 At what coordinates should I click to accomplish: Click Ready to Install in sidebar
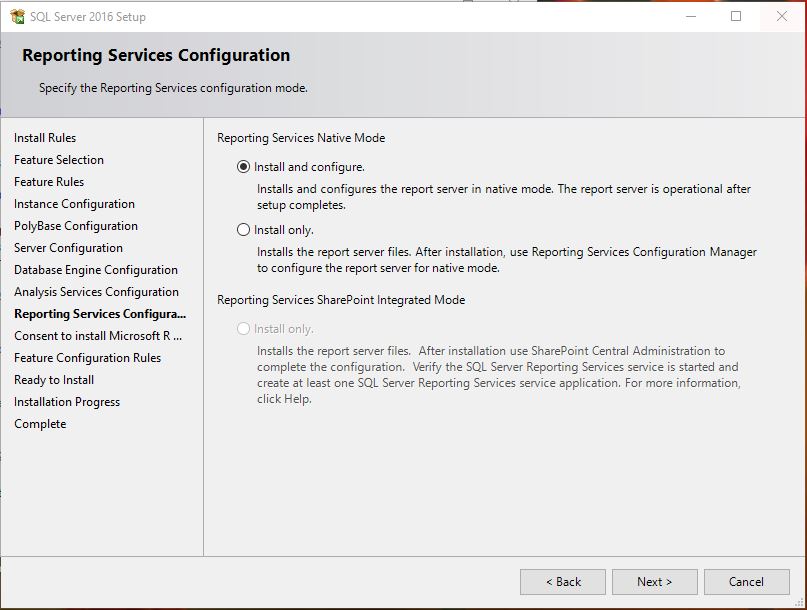coord(53,379)
